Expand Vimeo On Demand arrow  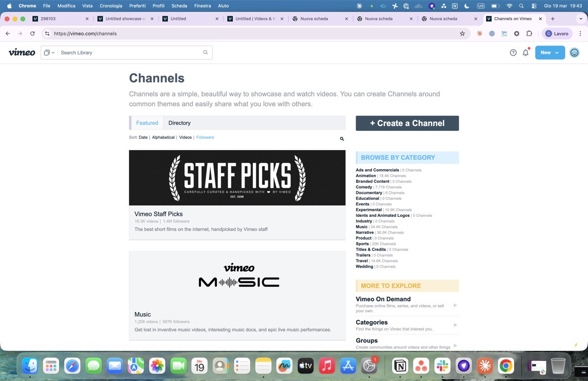tap(455, 305)
